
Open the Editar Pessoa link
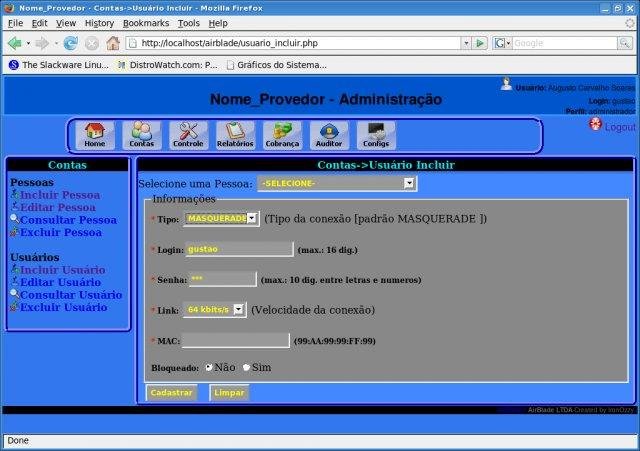tap(58, 207)
